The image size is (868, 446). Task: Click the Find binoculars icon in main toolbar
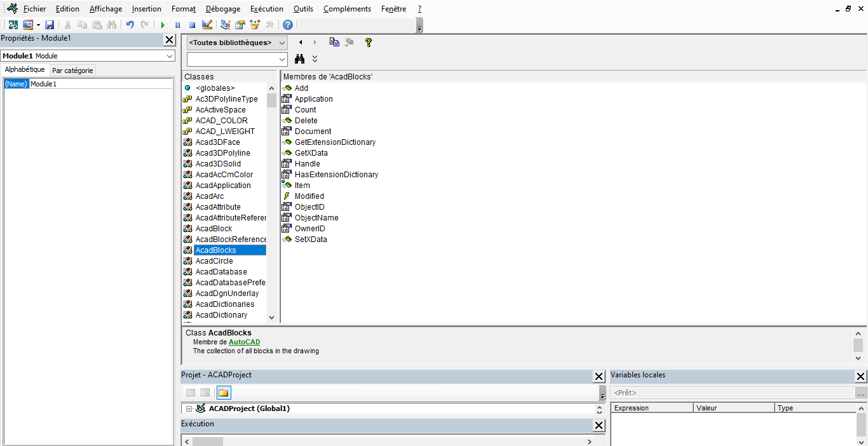tap(111, 25)
